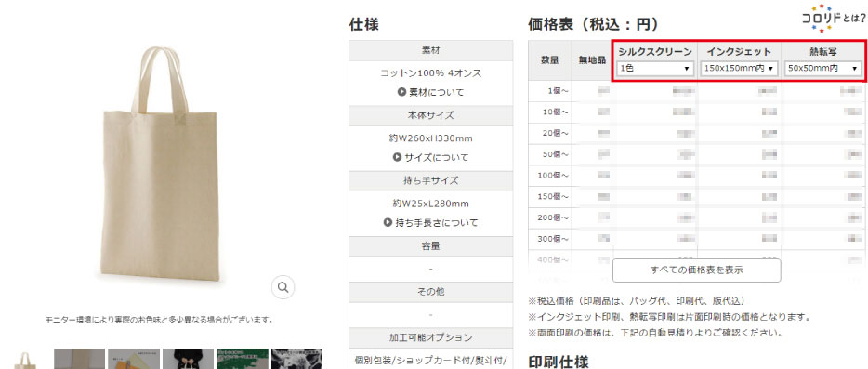Open the サイズについて link
Screen dimensions: 868x369
[x=430, y=157]
